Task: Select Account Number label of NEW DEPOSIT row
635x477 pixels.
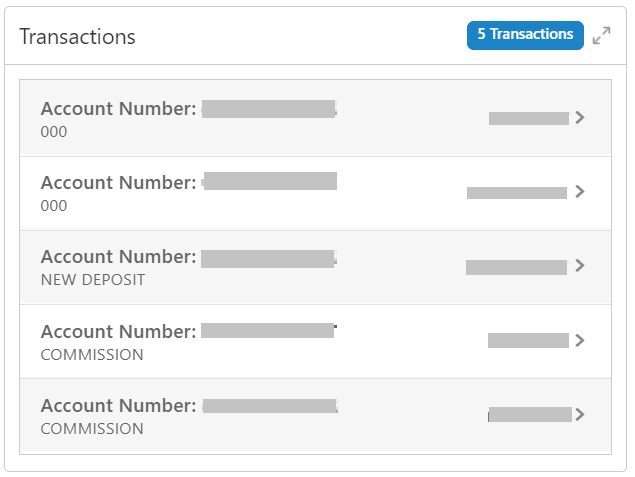Action: [x=118, y=258]
